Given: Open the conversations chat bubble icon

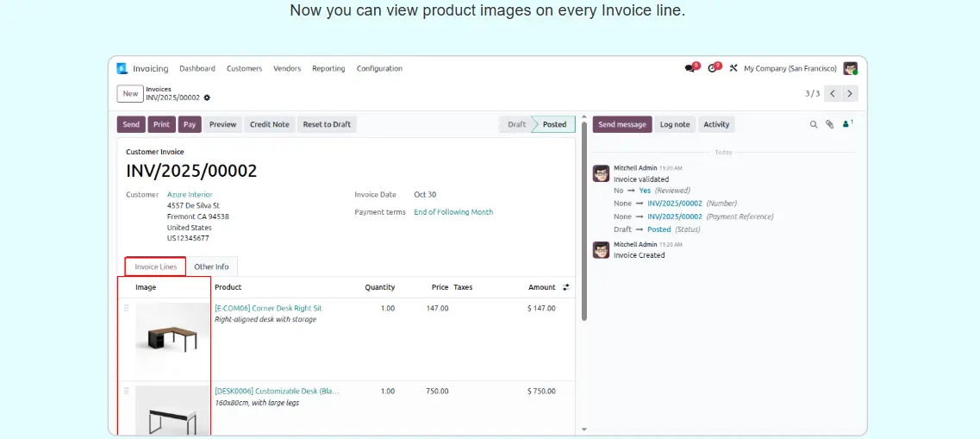Looking at the screenshot, I should (690, 69).
